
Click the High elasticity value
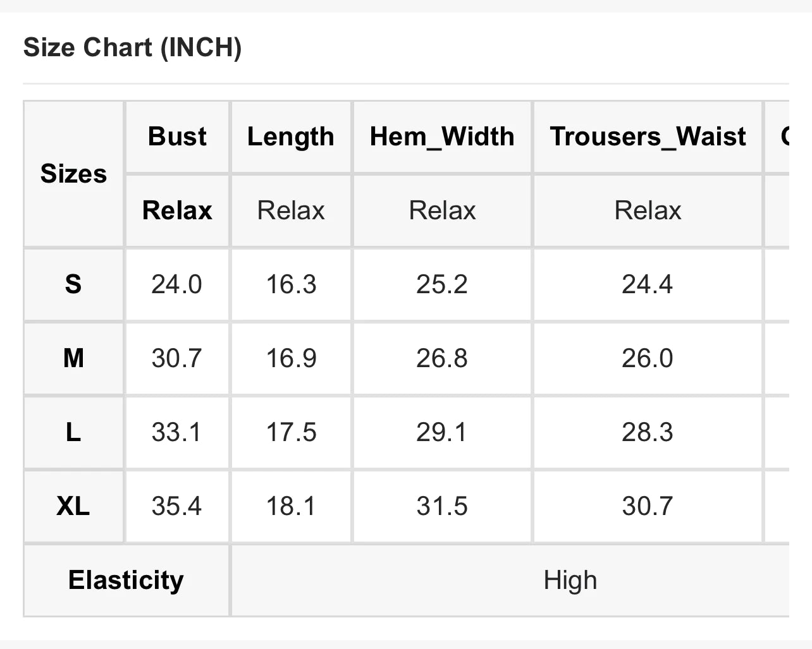570,580
